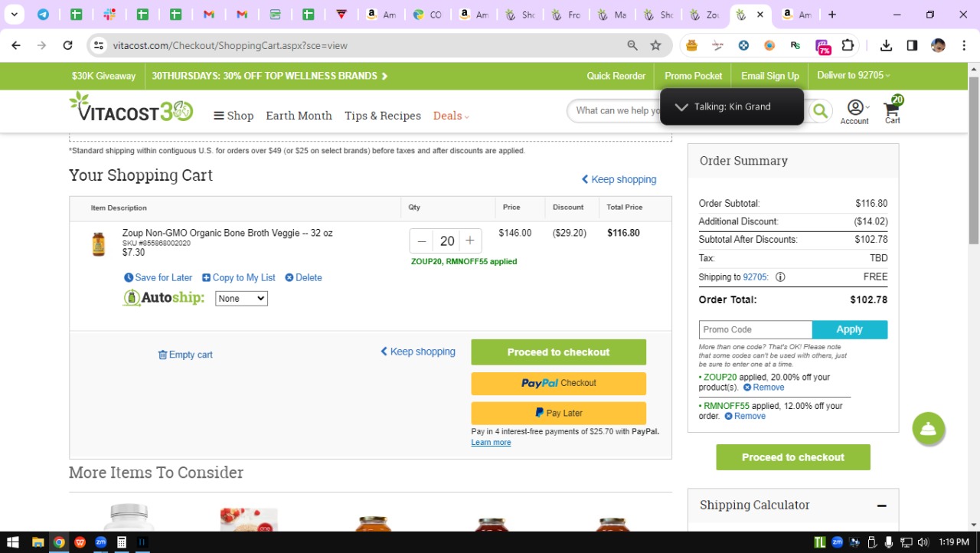Click the green search magnifier button
Screen dimensions: 980x553
[x=820, y=111]
